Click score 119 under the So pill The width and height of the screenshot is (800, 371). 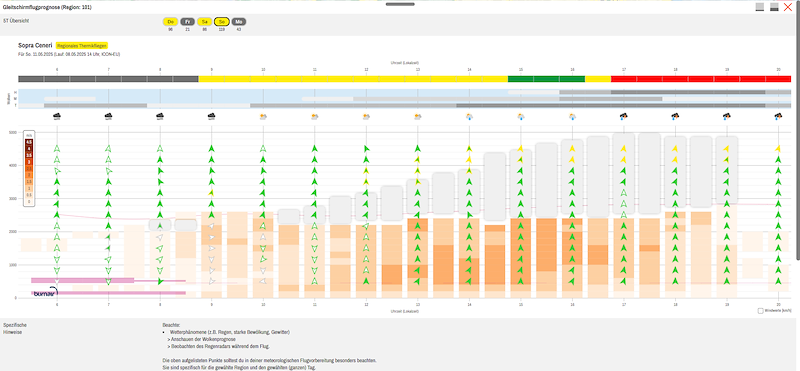(221, 29)
